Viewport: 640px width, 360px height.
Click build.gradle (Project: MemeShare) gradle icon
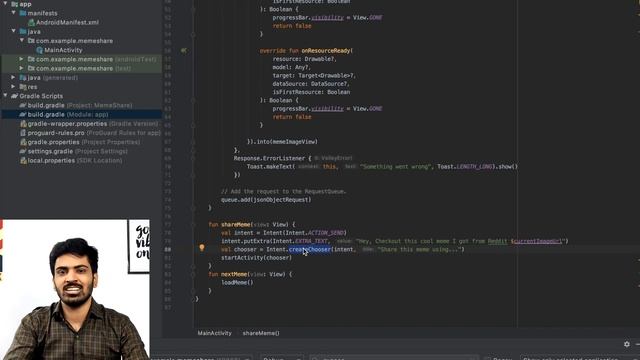tap(23, 105)
